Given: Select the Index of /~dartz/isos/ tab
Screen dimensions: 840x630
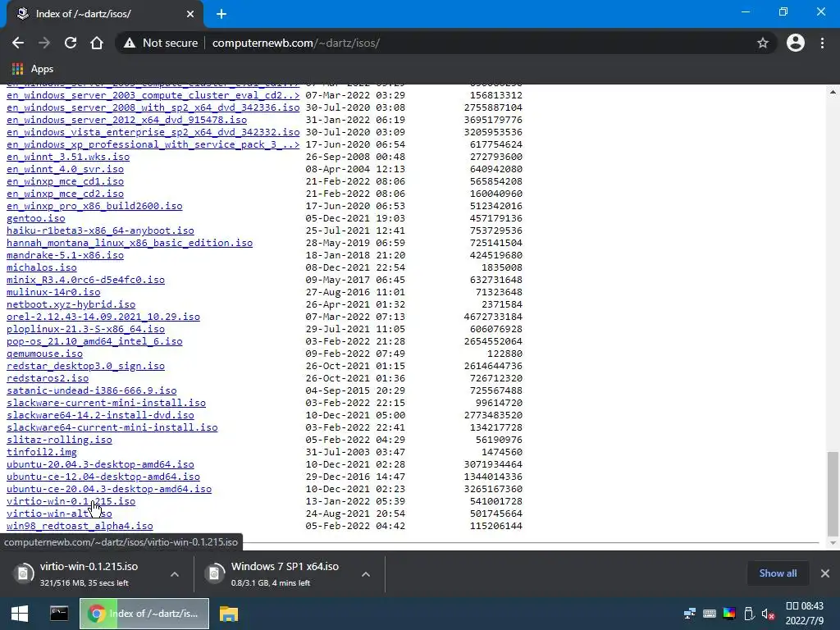Looking at the screenshot, I should pyautogui.click(x=105, y=14).
